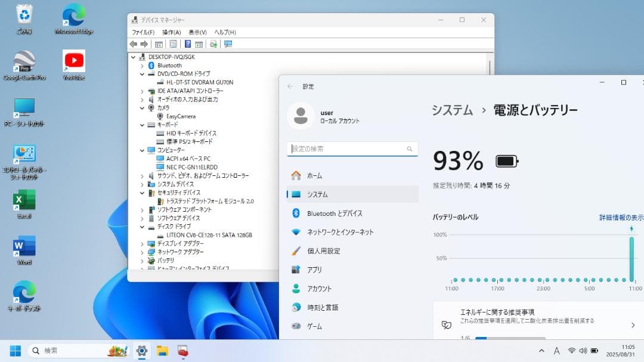Click the Gaming controller icon in Settings sidebar
Screen dimensions: 644x362
point(297,326)
